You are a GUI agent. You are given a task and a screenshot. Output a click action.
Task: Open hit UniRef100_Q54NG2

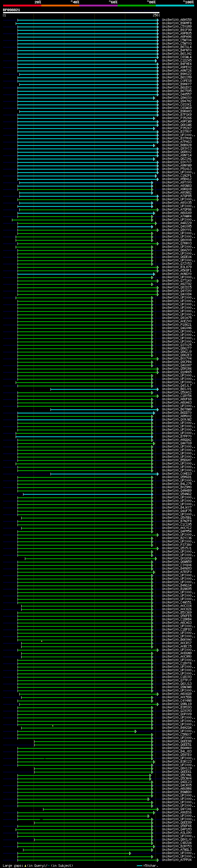177,494
